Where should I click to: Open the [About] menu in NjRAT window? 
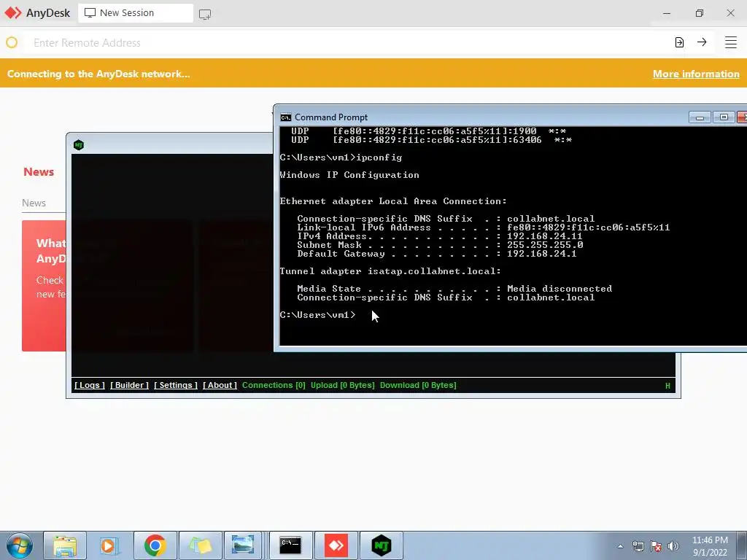pos(220,385)
